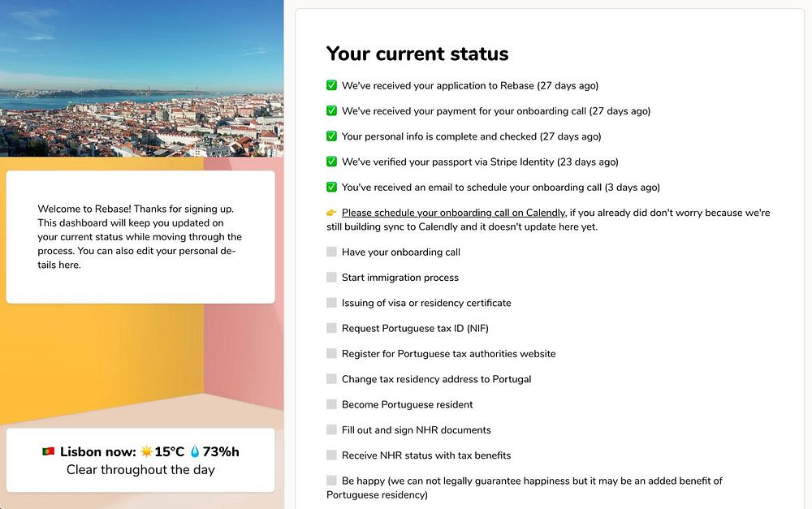The width and height of the screenshot is (812, 509).
Task: Check Issuing of visa or residency certificate
Action: pyautogui.click(x=331, y=303)
